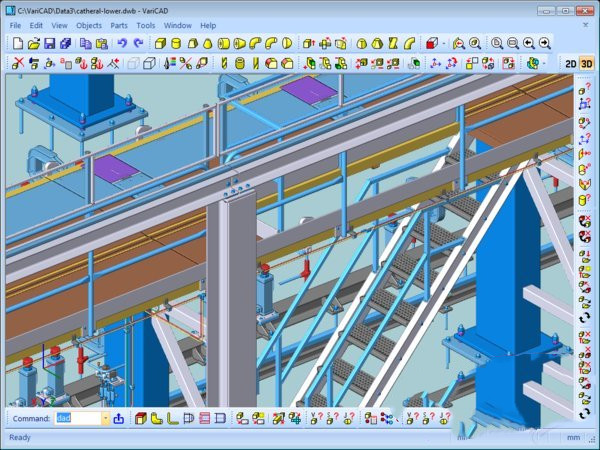The image size is (600, 450).
Task: Open the Command history dropdown arrow
Action: click(x=105, y=418)
